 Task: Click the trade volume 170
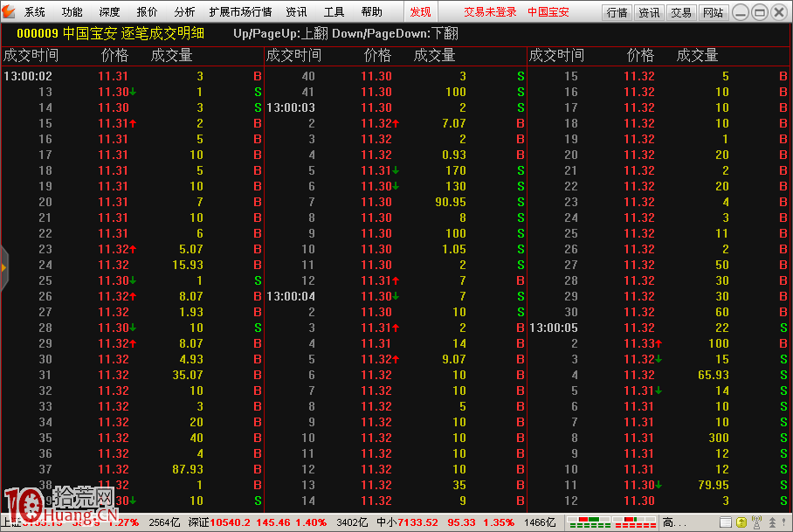coord(456,170)
